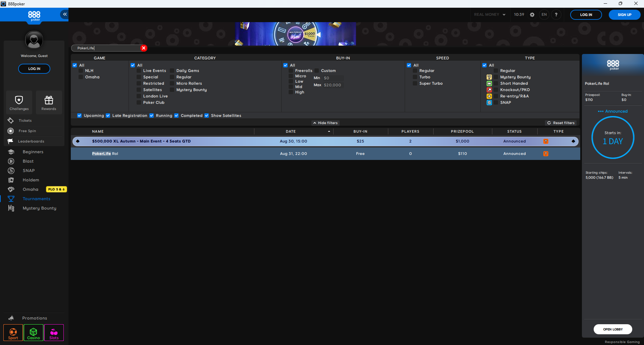Open EN language selector
Image resolution: width=644 pixels, height=345 pixels.
point(544,15)
